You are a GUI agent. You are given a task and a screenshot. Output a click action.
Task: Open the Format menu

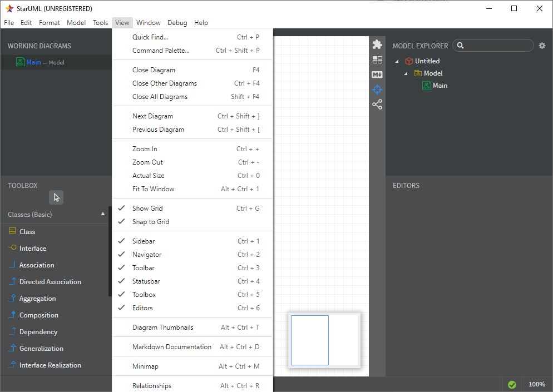pos(50,23)
